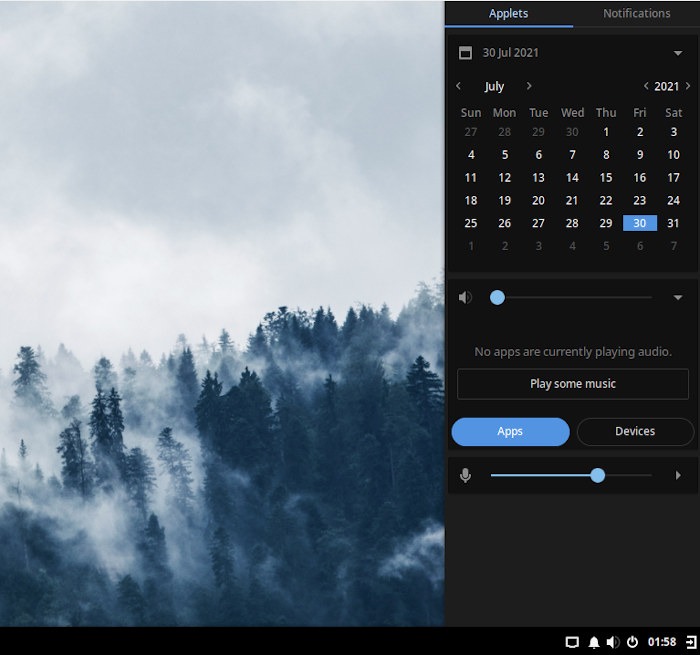Open the Notifications tab
Image resolution: width=700 pixels, height=655 pixels.
(x=637, y=13)
